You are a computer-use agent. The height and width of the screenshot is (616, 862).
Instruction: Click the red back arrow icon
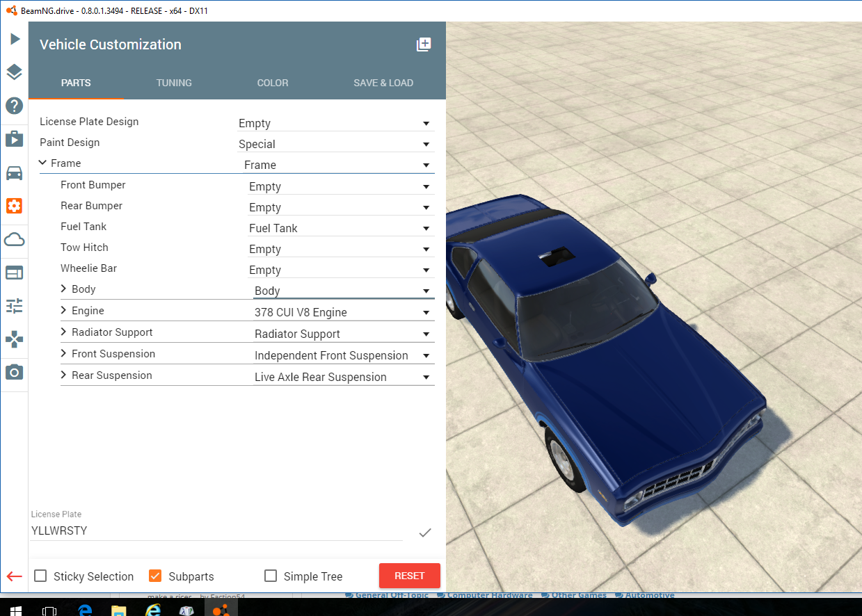click(15, 576)
